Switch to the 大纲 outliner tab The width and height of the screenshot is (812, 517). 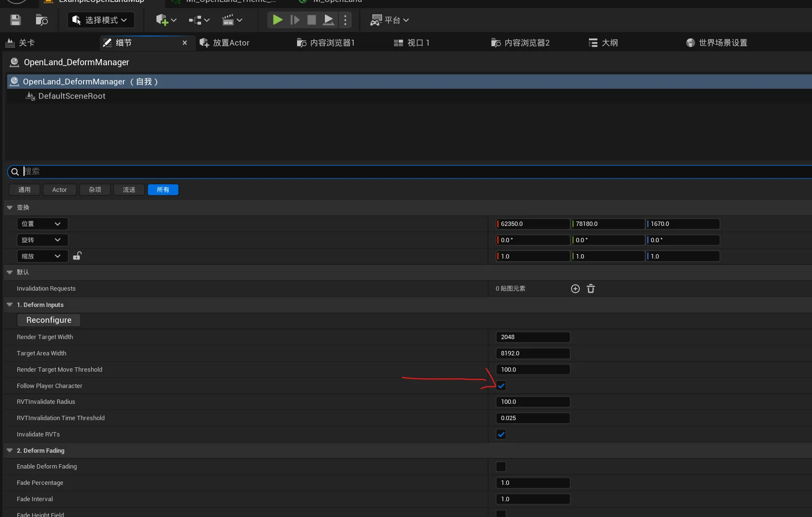pyautogui.click(x=603, y=43)
